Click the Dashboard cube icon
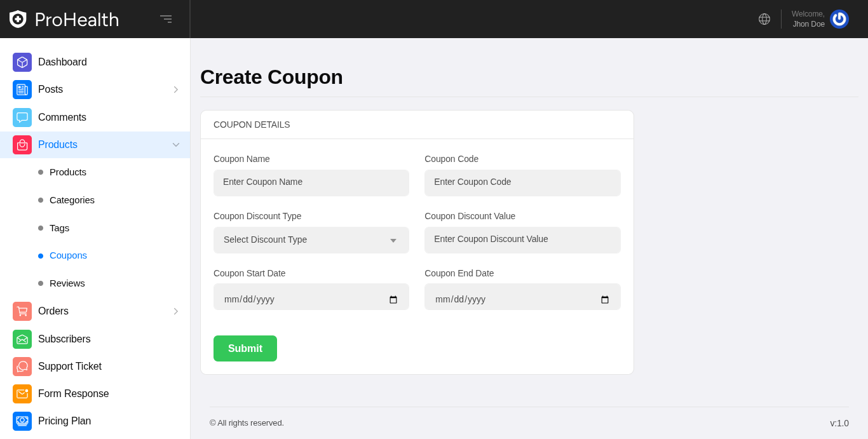 point(22,62)
